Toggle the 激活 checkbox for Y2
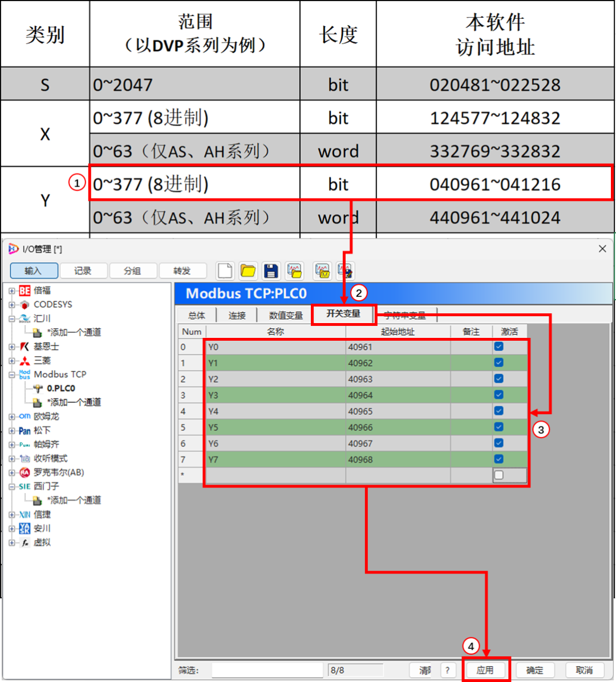 (x=499, y=379)
